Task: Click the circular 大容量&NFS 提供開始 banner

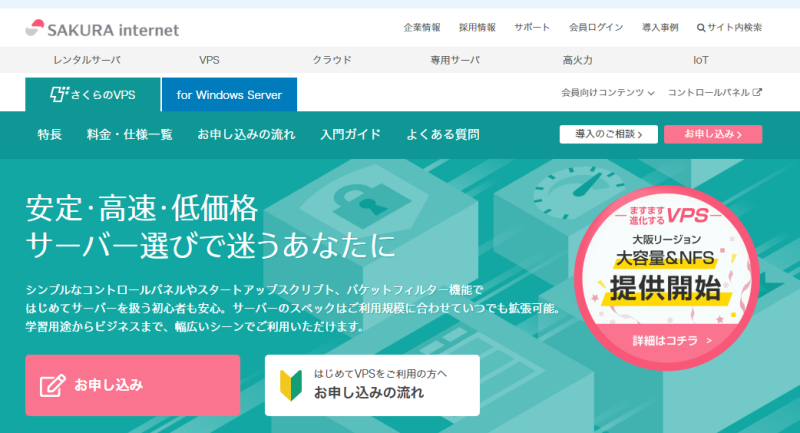Action: [x=666, y=278]
